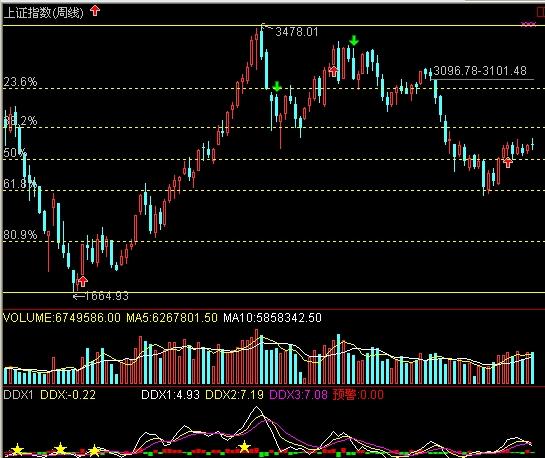Click the 3096.78-3101.48 gap label
545x458 pixels.
click(480, 71)
